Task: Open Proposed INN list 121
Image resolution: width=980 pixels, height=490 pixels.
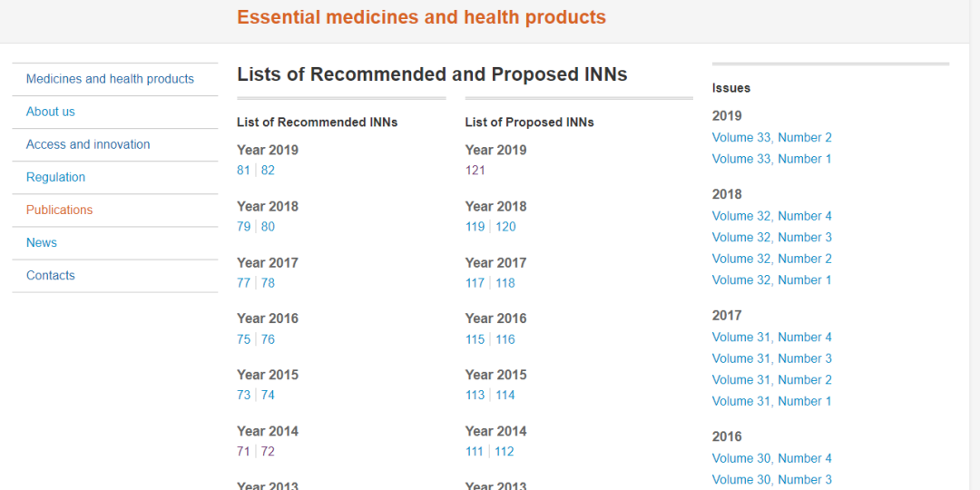Action: click(x=475, y=171)
